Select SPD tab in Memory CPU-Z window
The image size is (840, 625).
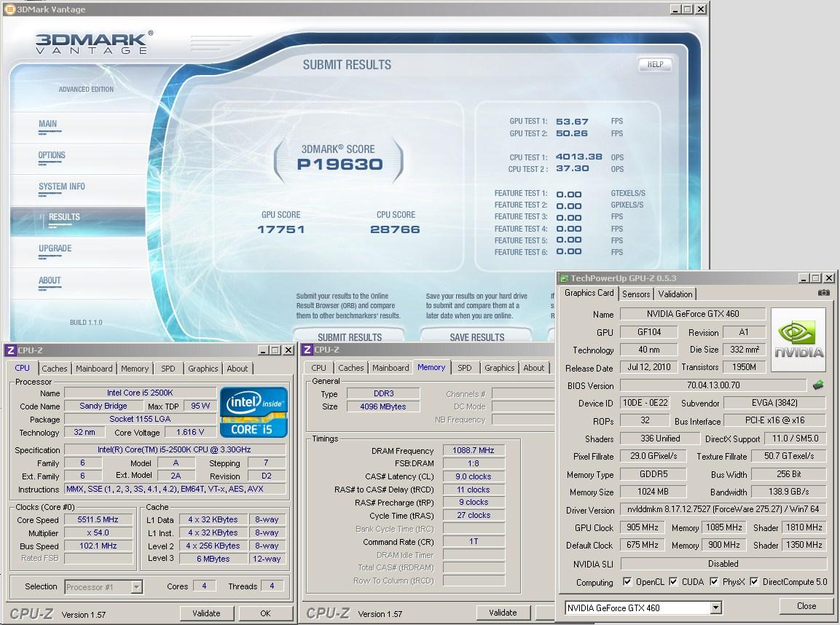coord(465,368)
